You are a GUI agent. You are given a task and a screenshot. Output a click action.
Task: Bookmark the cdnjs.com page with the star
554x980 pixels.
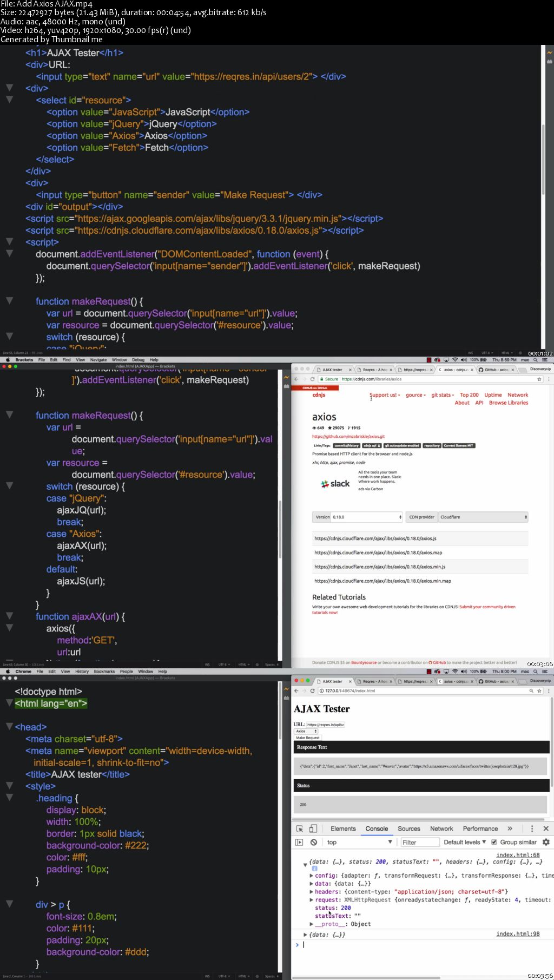point(539,379)
